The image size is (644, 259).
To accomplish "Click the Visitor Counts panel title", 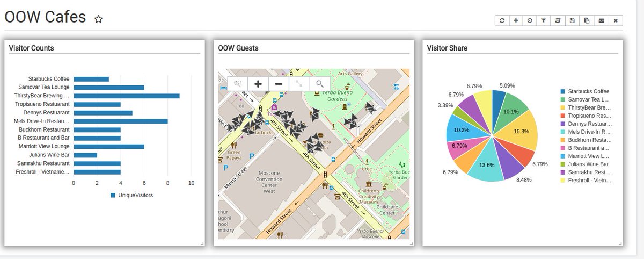I will (31, 48).
